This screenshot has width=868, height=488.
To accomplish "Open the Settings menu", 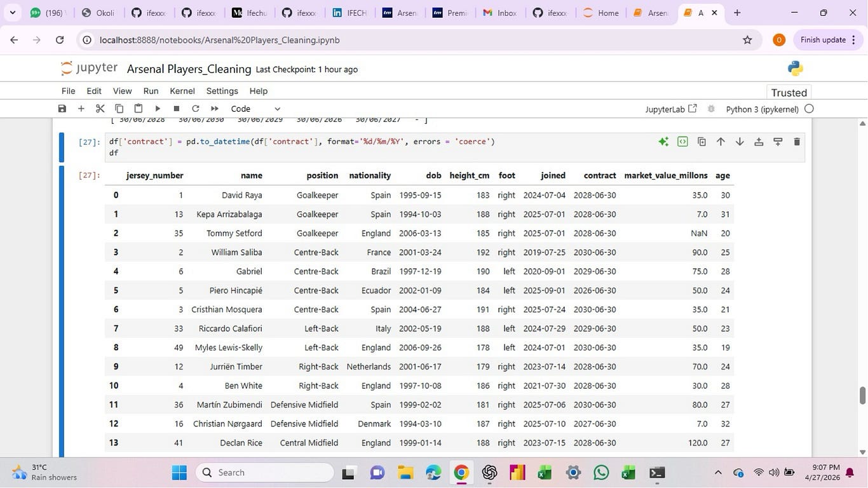I will click(222, 91).
